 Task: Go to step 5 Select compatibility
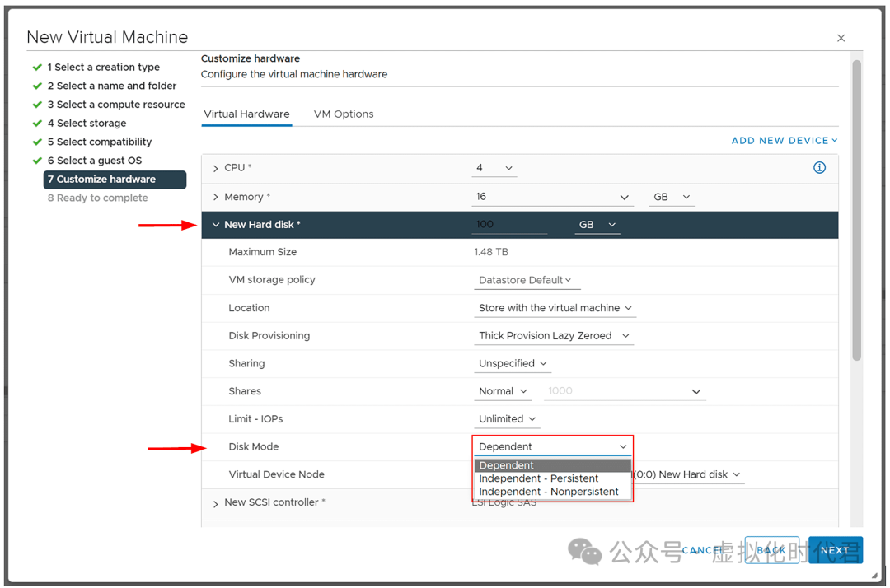point(100,142)
